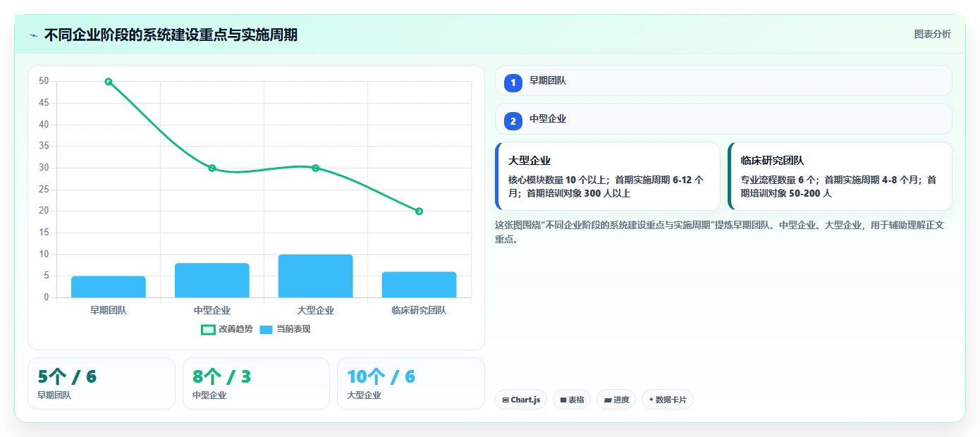Expand the 中型企业 numbered row
Viewport: 980px width, 437px height.
coord(723,118)
